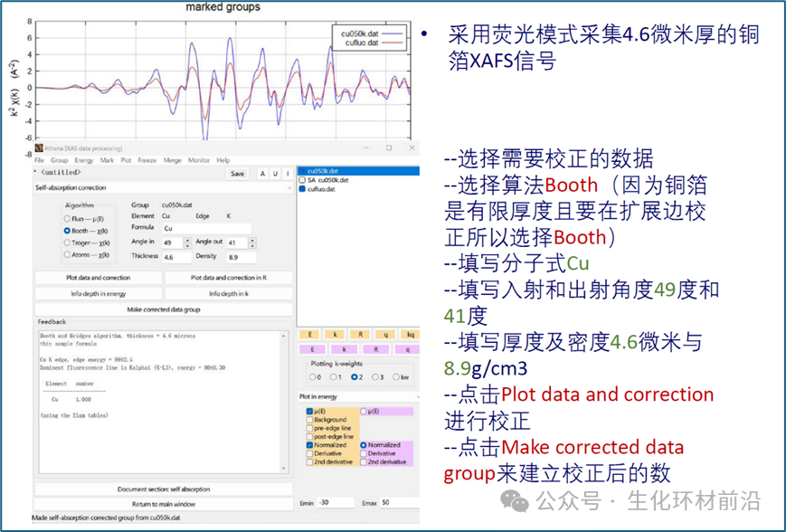This screenshot has width=786, height=532.
Task: Set plotting k-weight to 3
Action: (x=375, y=377)
